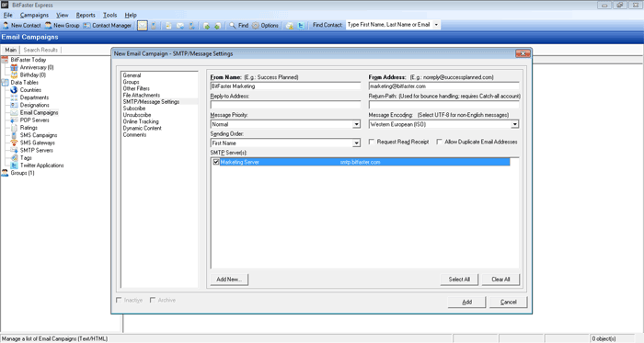Toggle the Inactive checkbox
Screen dimensions: 644x343
click(119, 300)
